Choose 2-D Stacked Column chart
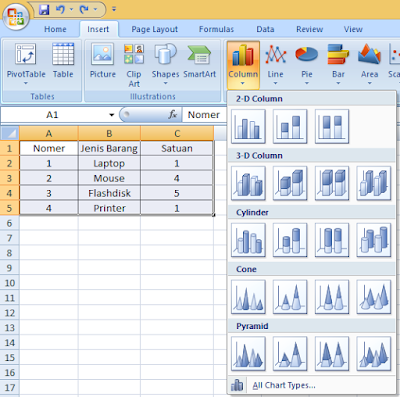 [290, 126]
